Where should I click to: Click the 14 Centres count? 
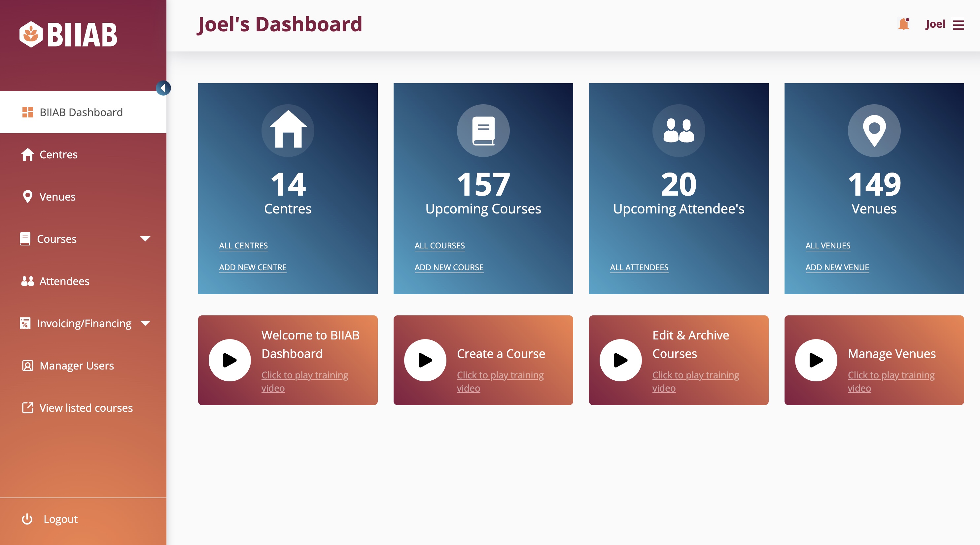(x=288, y=184)
